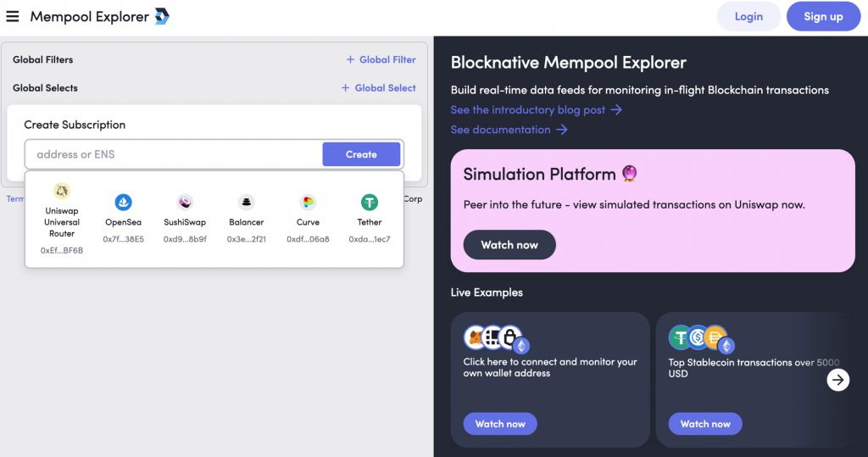This screenshot has width=868, height=457.
Task: Click the Create subscription button
Action: tap(361, 154)
